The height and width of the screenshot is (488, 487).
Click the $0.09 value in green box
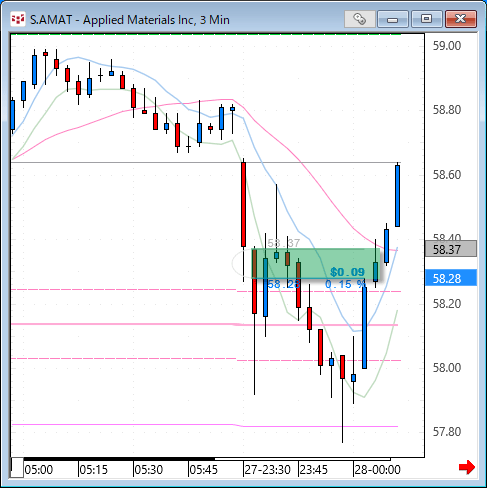(x=347, y=272)
